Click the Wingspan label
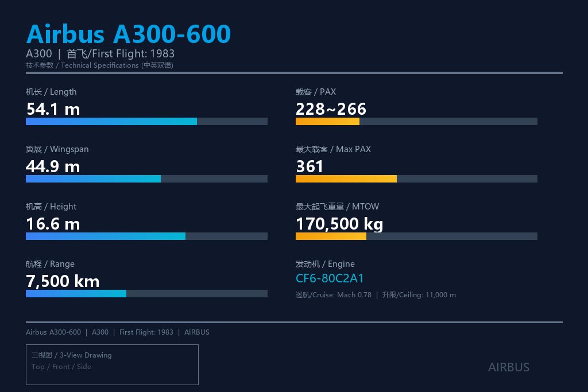This screenshot has width=588, height=392. 57,149
